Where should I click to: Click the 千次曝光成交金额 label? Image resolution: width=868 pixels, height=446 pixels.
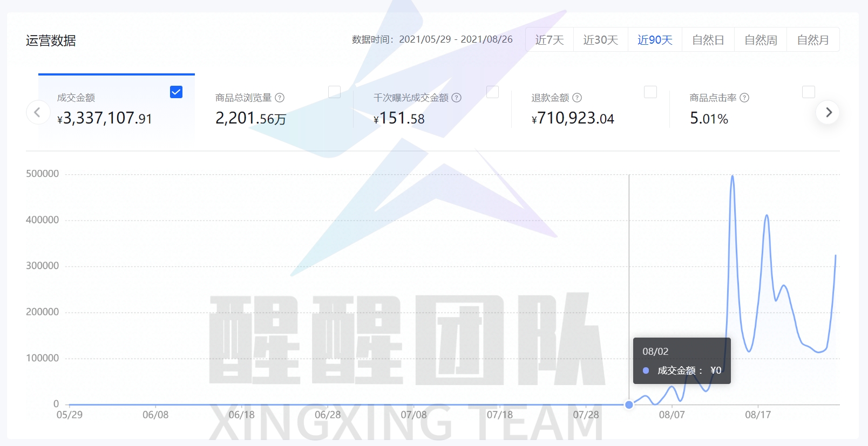point(411,98)
